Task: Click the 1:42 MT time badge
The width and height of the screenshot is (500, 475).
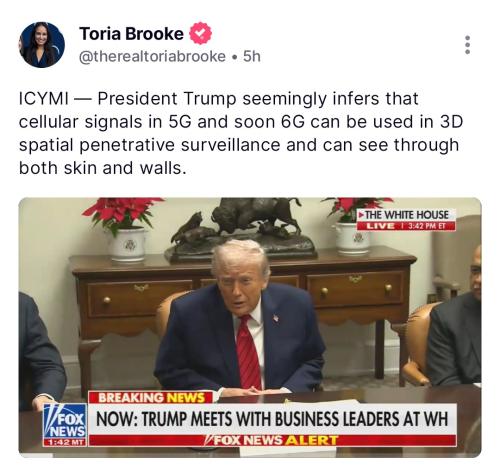Action: pos(65,443)
